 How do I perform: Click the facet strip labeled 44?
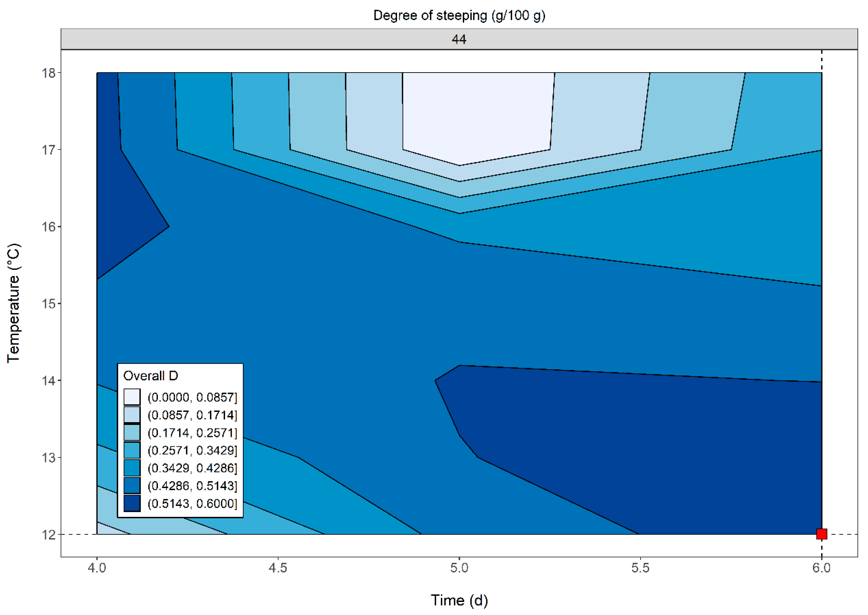click(x=459, y=39)
